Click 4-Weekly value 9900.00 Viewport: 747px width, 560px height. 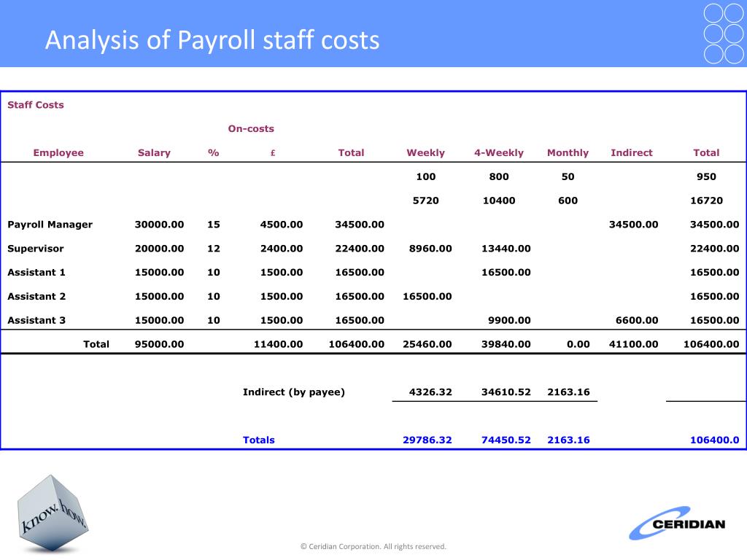(509, 321)
